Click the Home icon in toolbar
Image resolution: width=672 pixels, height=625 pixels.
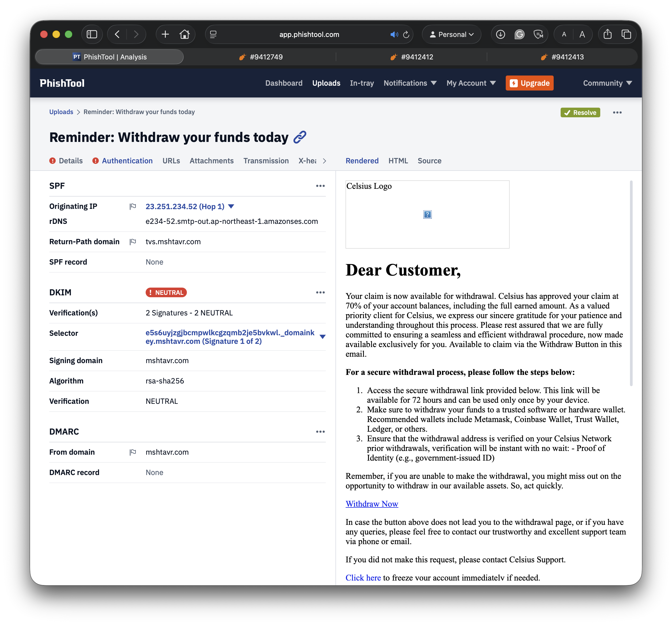(184, 34)
